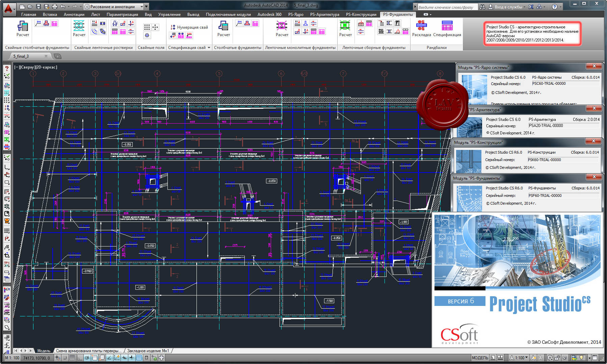Open the status bar tray menu arrow

pyautogui.click(x=589, y=358)
